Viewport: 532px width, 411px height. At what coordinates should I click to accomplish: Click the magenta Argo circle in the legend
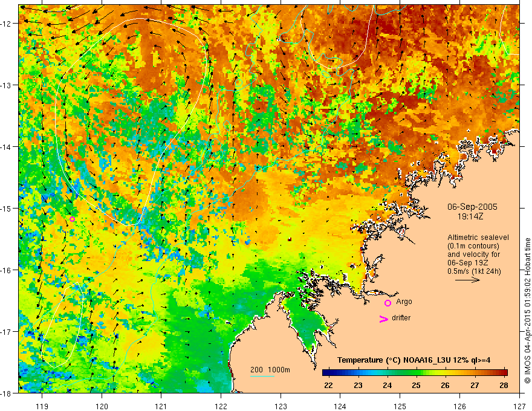click(388, 303)
